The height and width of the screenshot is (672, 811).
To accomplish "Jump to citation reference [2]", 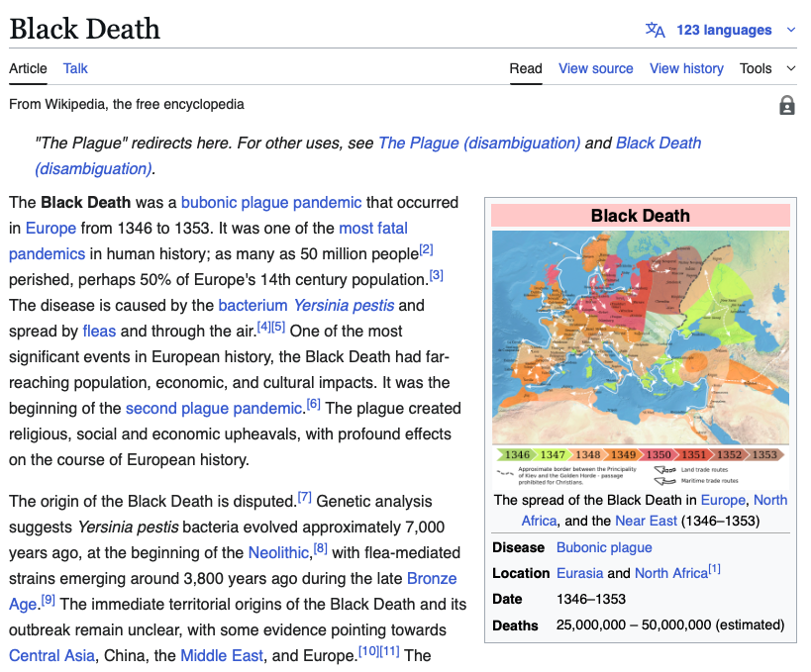I will coord(426,249).
